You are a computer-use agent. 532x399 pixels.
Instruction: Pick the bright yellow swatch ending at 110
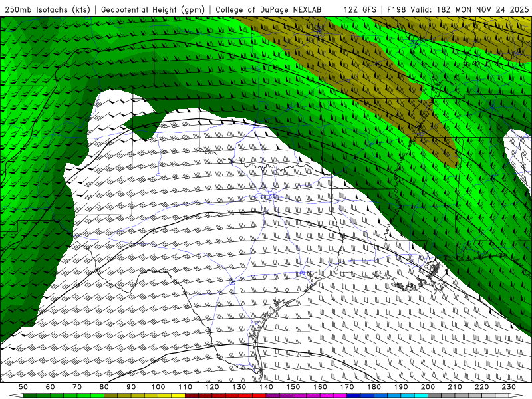coord(178,396)
